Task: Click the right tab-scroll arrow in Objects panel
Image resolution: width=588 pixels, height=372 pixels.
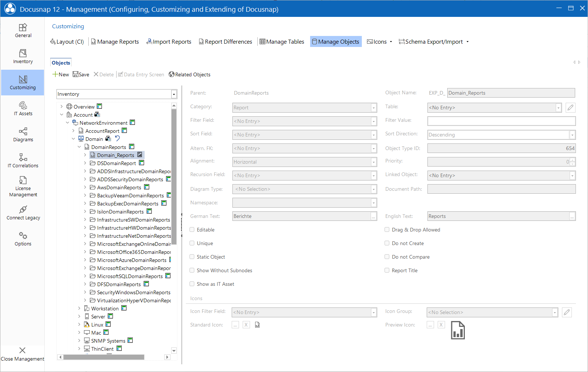Action: [579, 62]
